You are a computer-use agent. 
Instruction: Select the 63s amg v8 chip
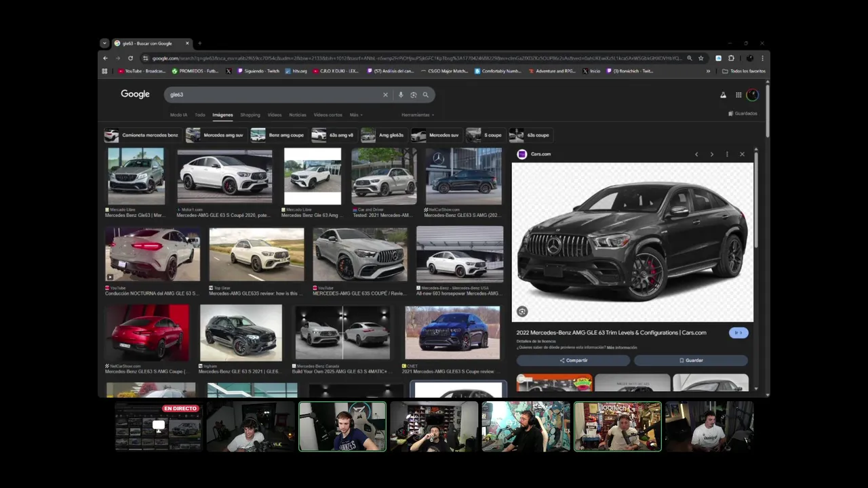(333, 135)
